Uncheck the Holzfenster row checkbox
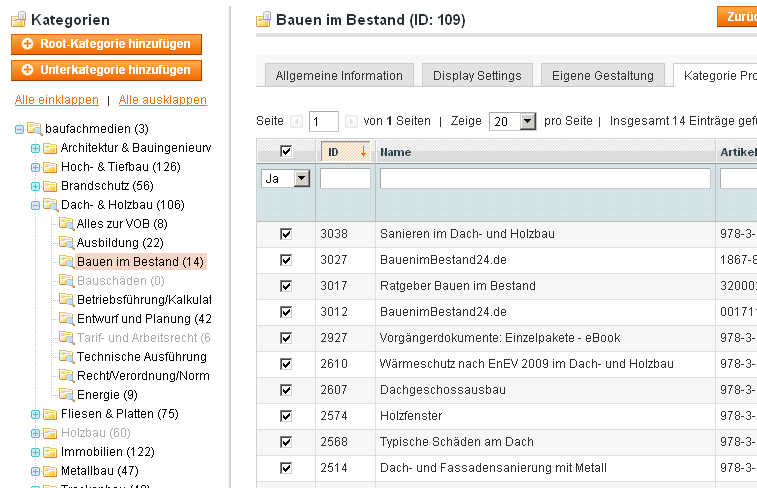 tap(286, 416)
